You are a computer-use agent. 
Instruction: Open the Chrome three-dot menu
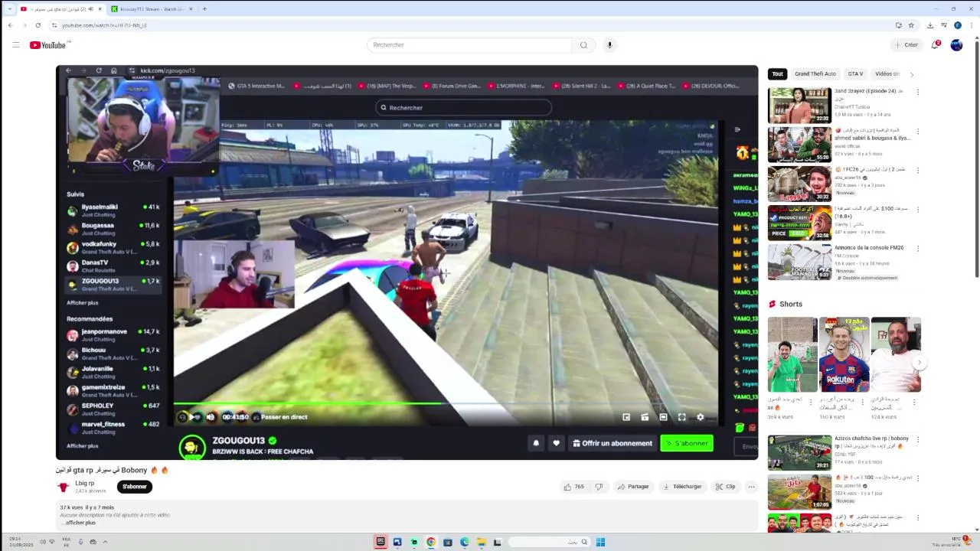coord(971,25)
